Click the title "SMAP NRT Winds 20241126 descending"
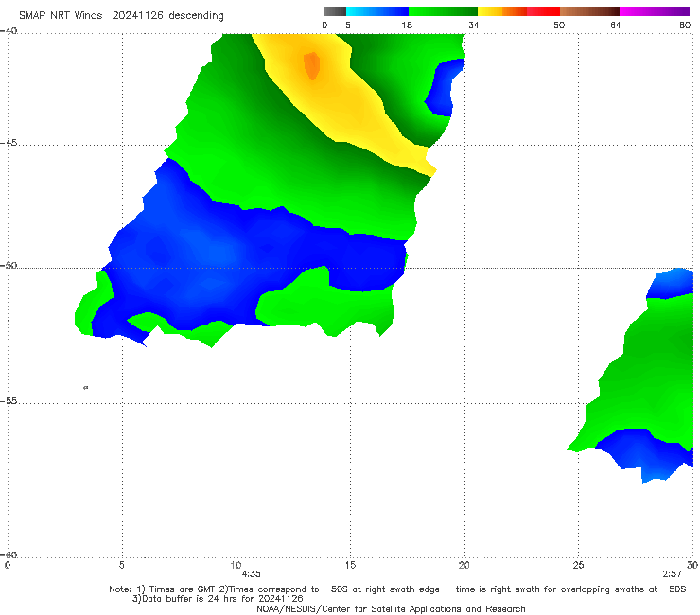700x615 pixels. point(121,16)
